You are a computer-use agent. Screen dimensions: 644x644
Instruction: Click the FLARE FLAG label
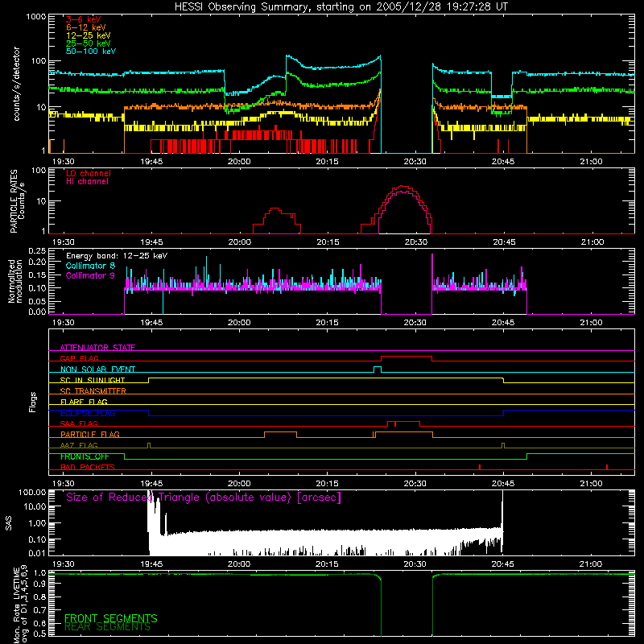point(84,402)
